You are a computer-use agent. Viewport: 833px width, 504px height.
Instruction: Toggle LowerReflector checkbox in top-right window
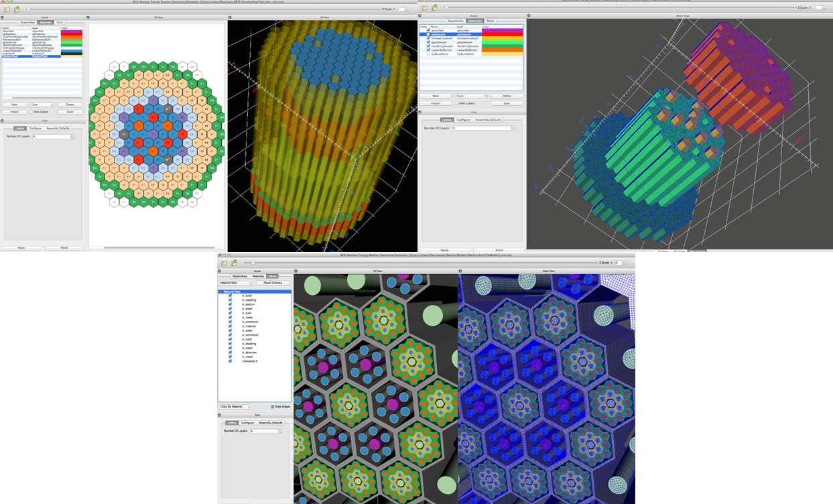[428, 50]
